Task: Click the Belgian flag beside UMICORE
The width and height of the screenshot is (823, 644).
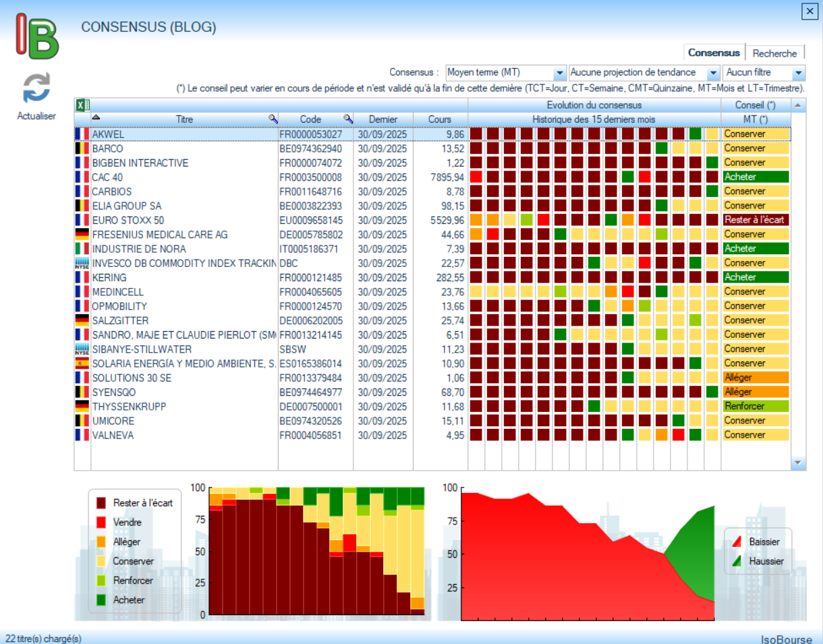Action: pyautogui.click(x=82, y=420)
